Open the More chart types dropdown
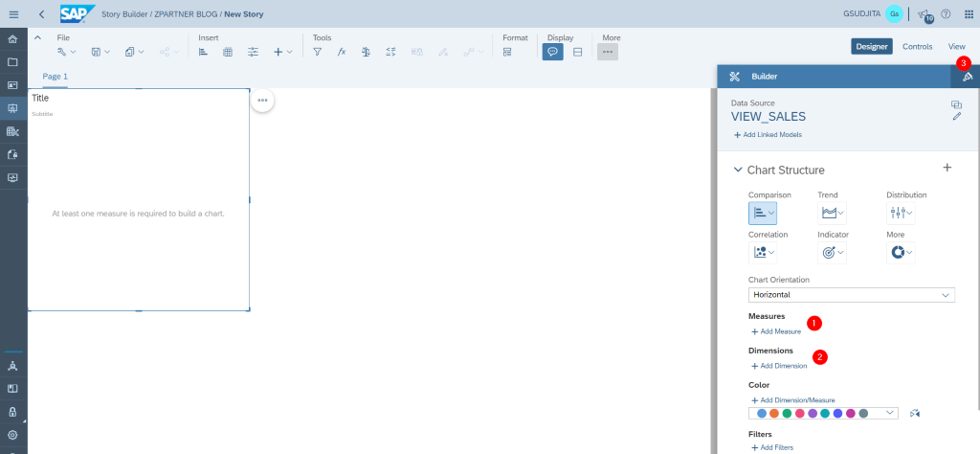 point(901,253)
